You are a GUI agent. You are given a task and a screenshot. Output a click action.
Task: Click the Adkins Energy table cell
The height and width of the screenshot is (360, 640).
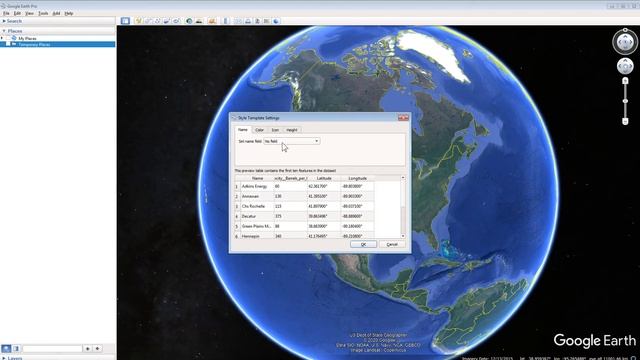[x=257, y=186]
